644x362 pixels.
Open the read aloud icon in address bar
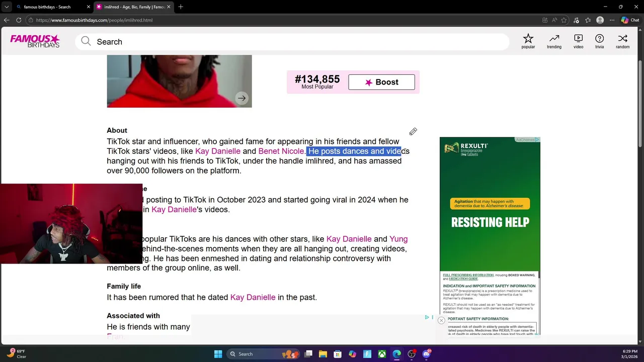[x=554, y=20]
